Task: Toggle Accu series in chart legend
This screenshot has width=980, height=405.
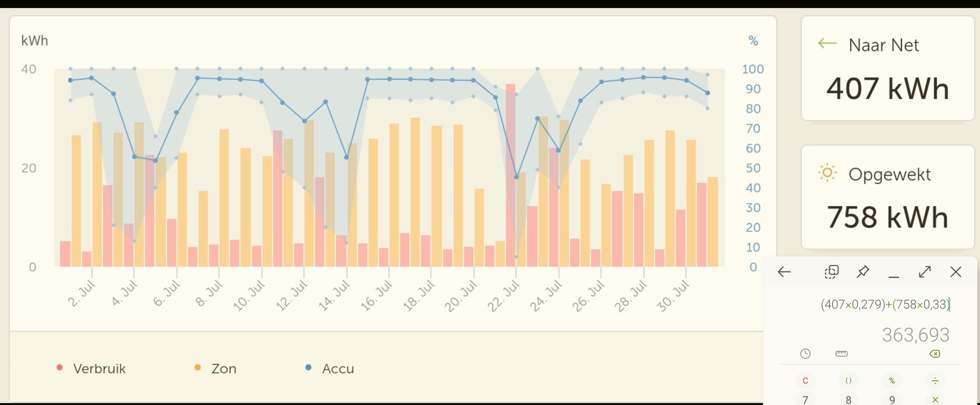Action: pos(330,369)
